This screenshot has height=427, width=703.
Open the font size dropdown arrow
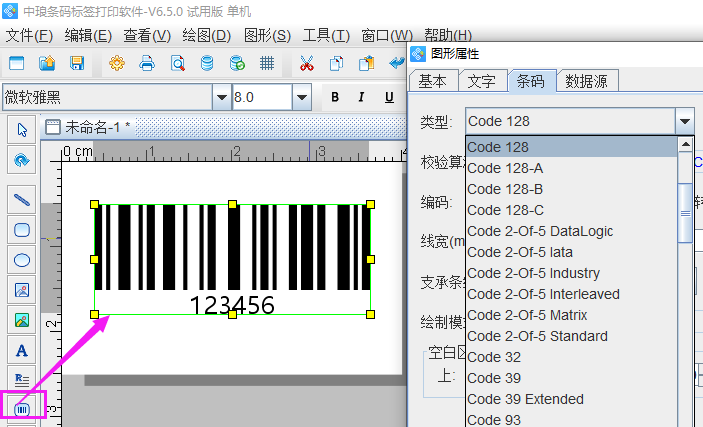[302, 97]
